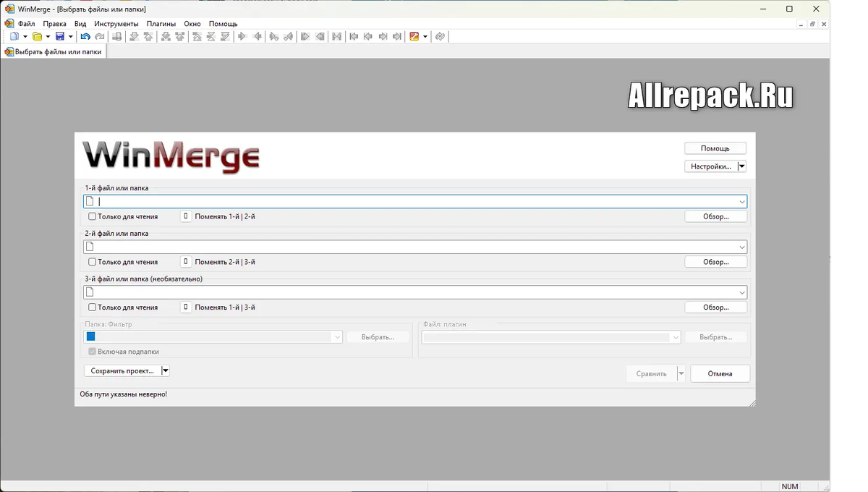Open the Save toolbar dropdown arrow
The width and height of the screenshot is (868, 492).
(71, 36)
